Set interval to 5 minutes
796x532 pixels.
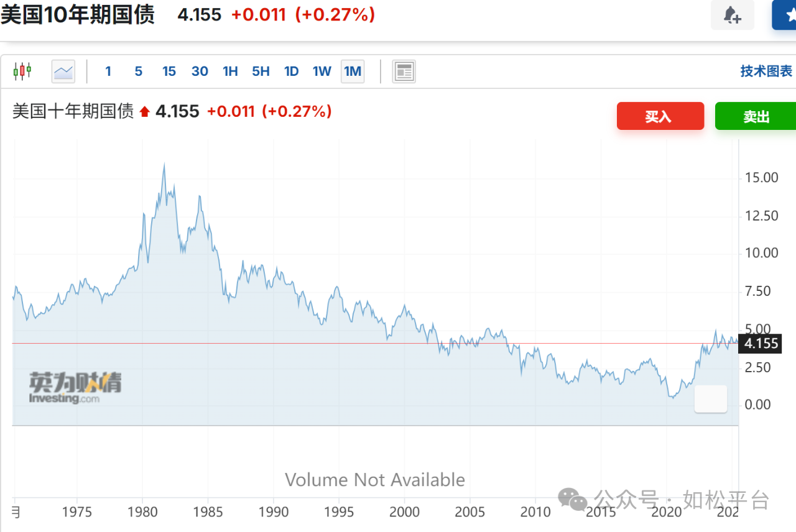point(138,71)
